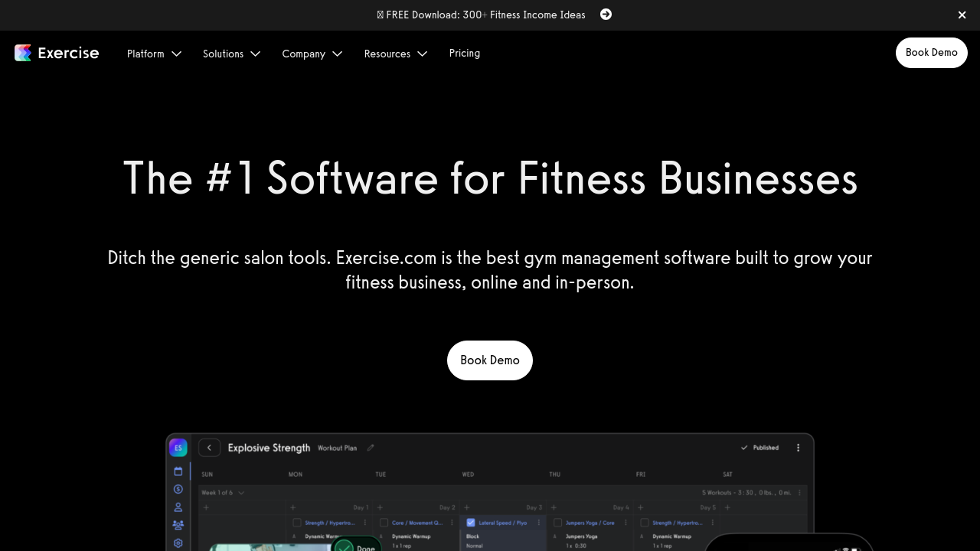Click the arrow icon in the free download banner

pyautogui.click(x=606, y=15)
